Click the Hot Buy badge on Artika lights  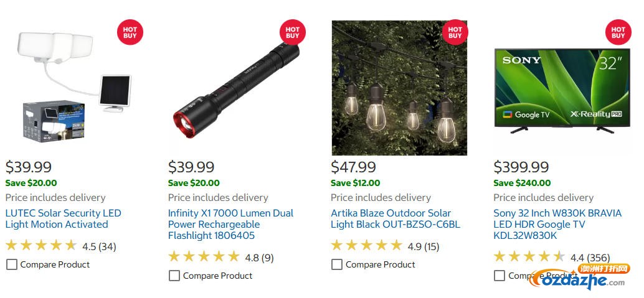coord(455,32)
